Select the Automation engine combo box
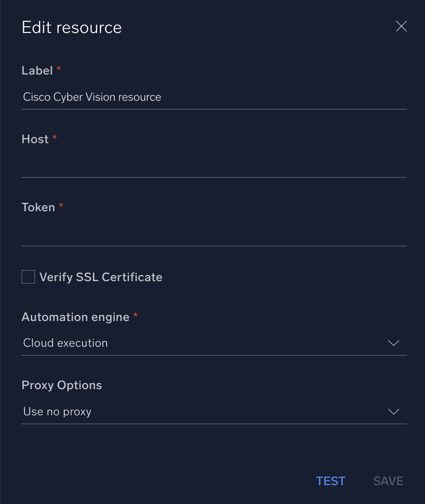This screenshot has height=504, width=425. pyautogui.click(x=214, y=343)
